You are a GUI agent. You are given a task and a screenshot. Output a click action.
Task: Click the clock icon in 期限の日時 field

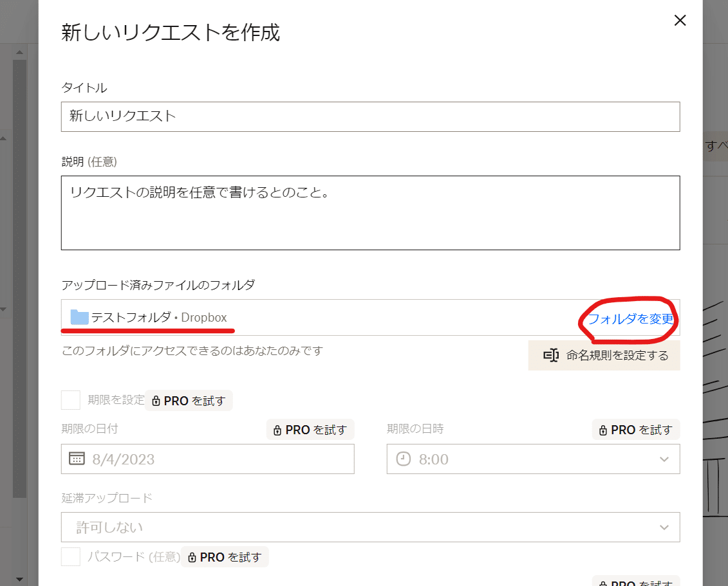pos(402,459)
